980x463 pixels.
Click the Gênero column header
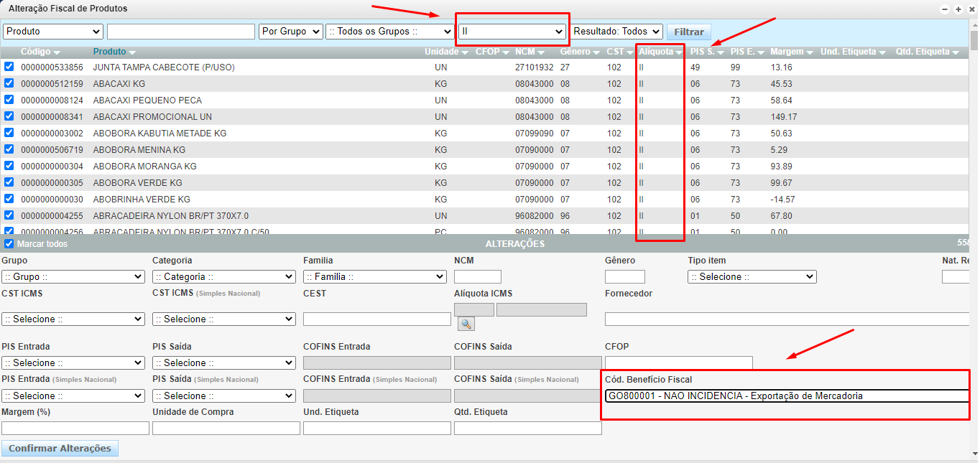[575, 52]
